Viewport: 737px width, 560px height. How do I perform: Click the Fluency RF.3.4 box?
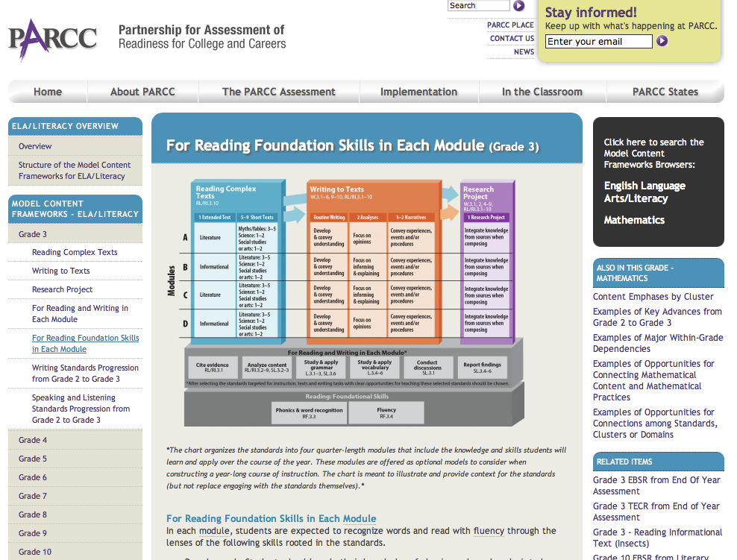[x=386, y=413]
